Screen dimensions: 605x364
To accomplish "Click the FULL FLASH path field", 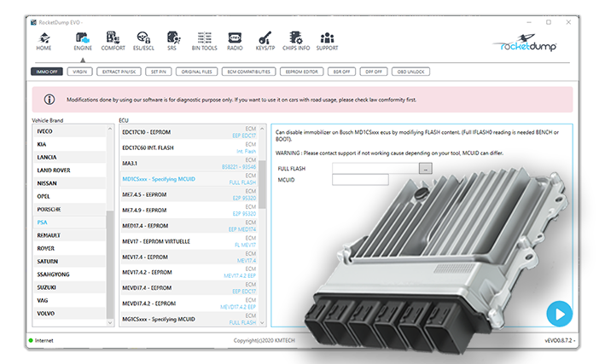I will pos(375,169).
